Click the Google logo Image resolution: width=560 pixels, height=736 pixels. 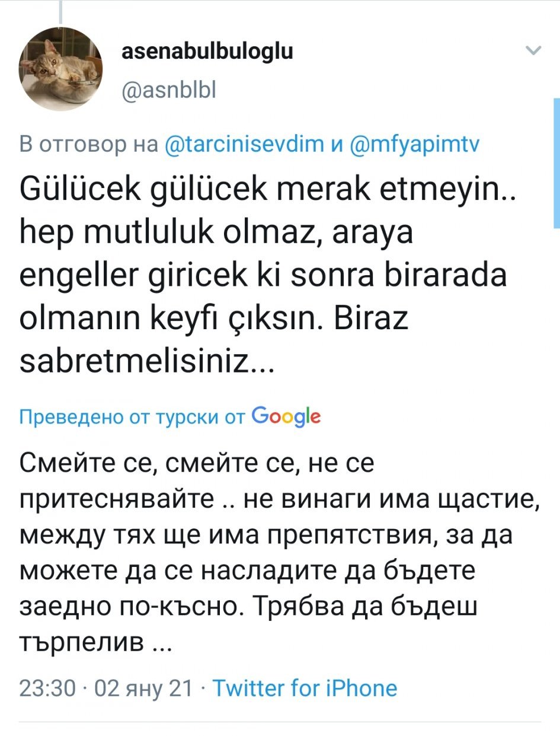[x=287, y=416]
